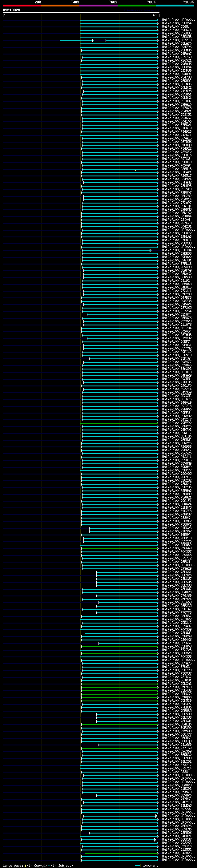This screenshot has width=197, height=868.
Task: Select label UniRef100_C2G4K6
Action: 177,640
